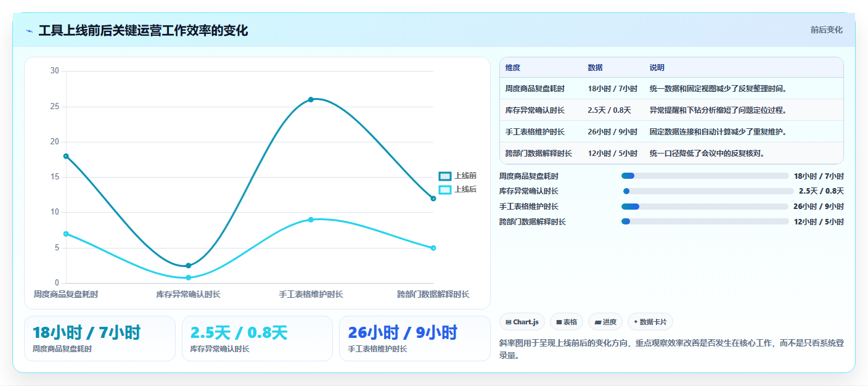
Task: Click the 上线前 point above 库存异常确认时长
Action: point(189,266)
